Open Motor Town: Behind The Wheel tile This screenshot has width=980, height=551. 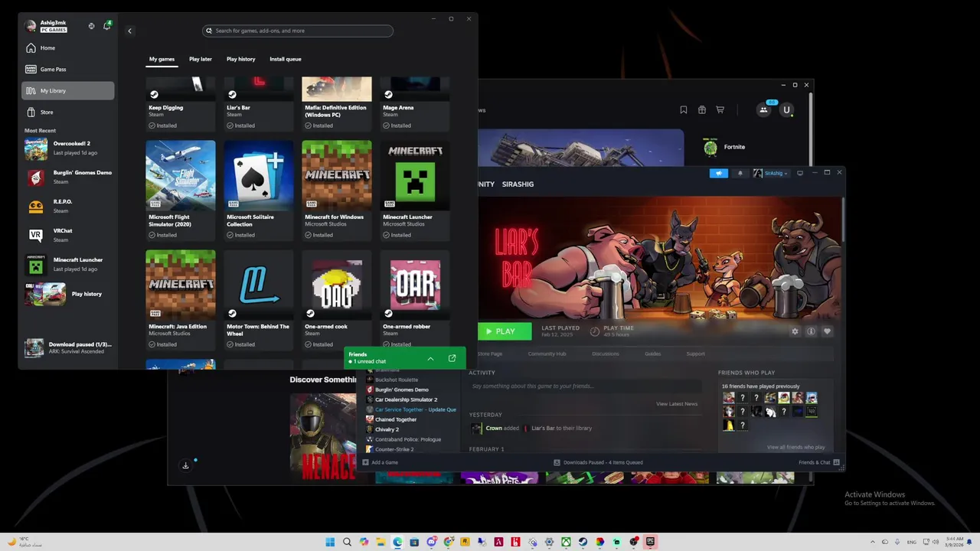tap(258, 298)
